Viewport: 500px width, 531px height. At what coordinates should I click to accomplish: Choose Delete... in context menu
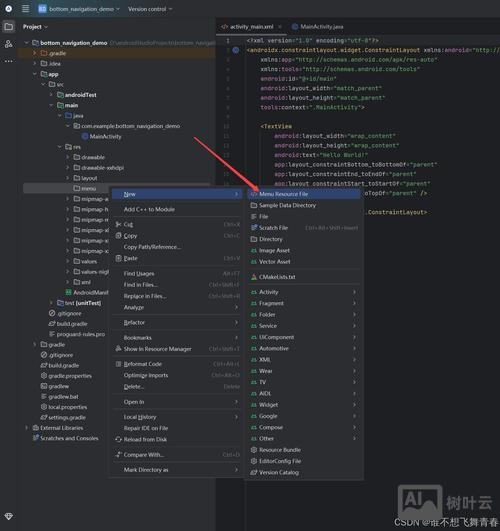(176, 386)
